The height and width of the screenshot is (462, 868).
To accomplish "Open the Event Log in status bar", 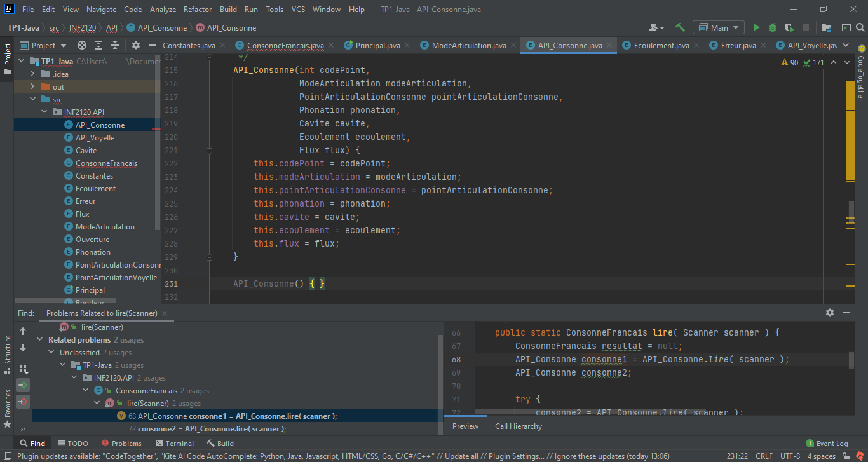I will [x=827, y=444].
